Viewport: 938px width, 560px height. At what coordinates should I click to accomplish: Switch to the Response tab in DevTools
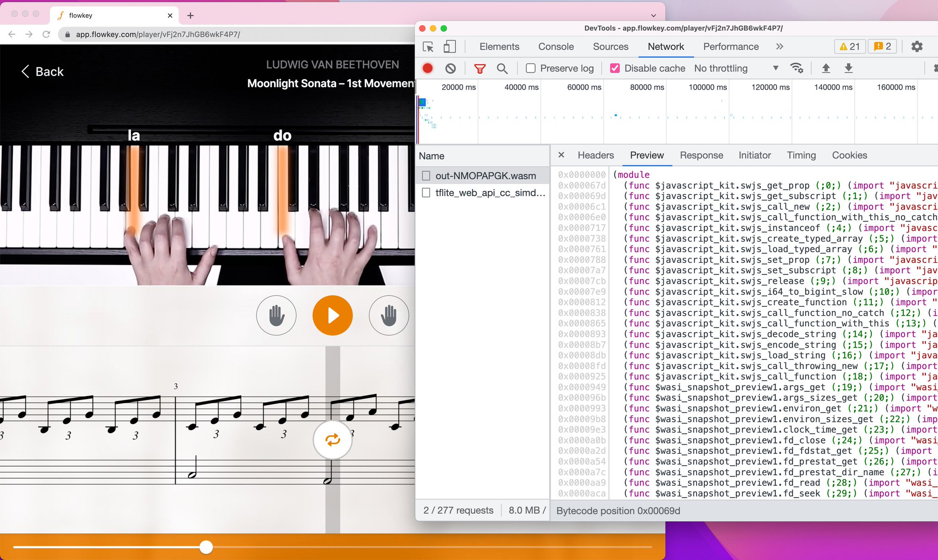pyautogui.click(x=701, y=155)
